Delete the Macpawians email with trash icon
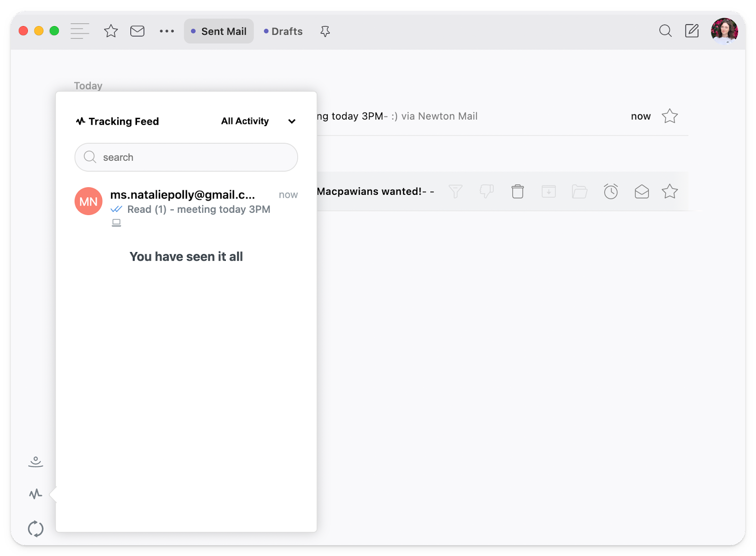756x556 pixels. click(518, 191)
